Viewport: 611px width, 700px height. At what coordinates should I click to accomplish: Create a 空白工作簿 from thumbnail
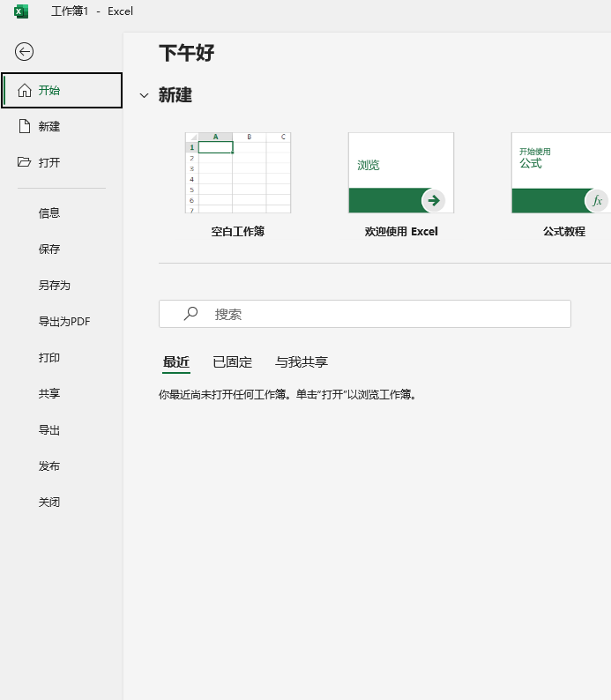238,173
